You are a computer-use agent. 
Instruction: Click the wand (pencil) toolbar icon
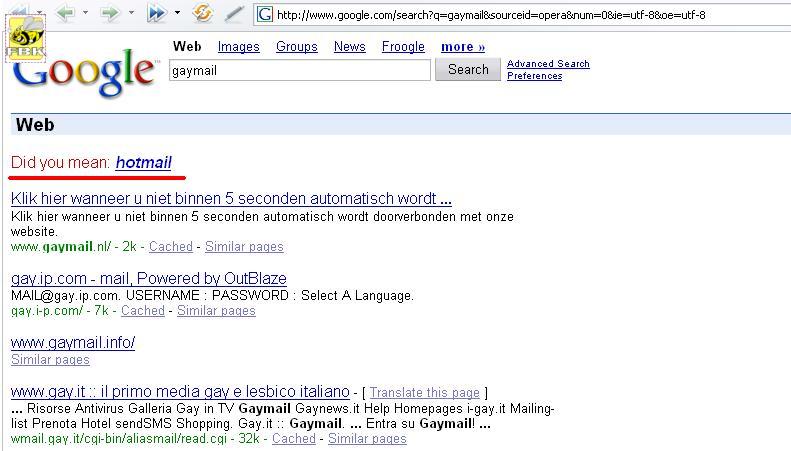point(234,14)
